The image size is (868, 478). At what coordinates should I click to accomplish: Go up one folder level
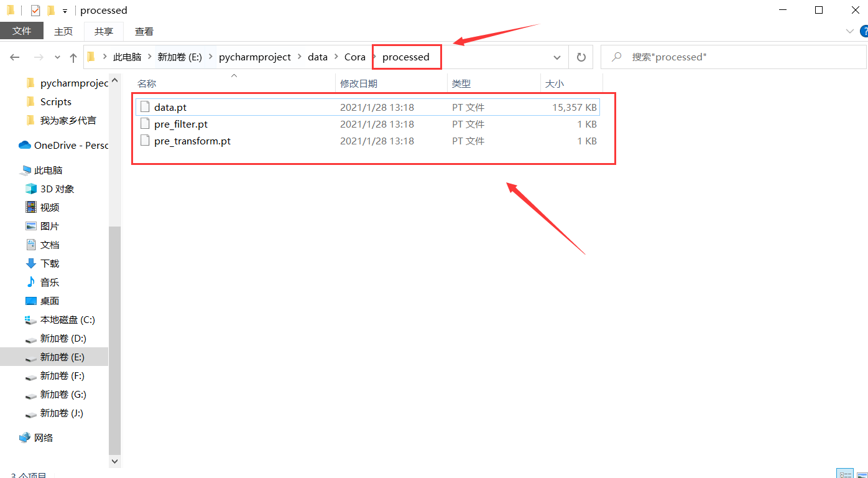73,57
